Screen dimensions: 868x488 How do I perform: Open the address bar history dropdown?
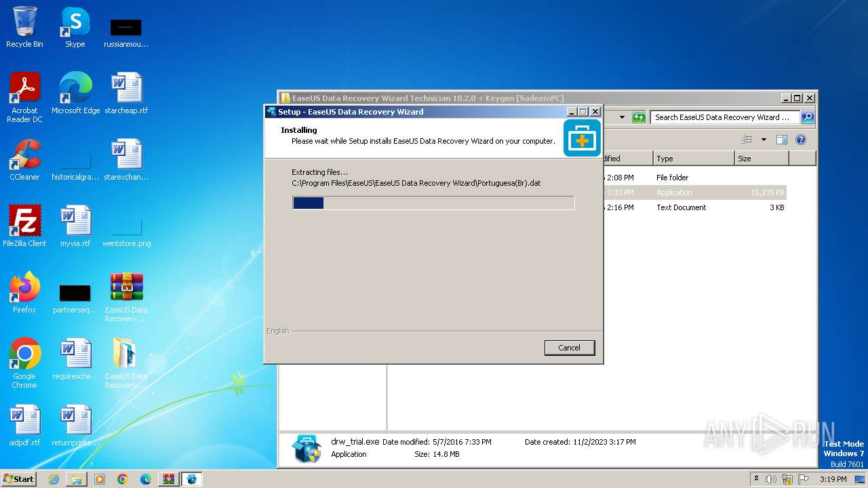[x=622, y=117]
